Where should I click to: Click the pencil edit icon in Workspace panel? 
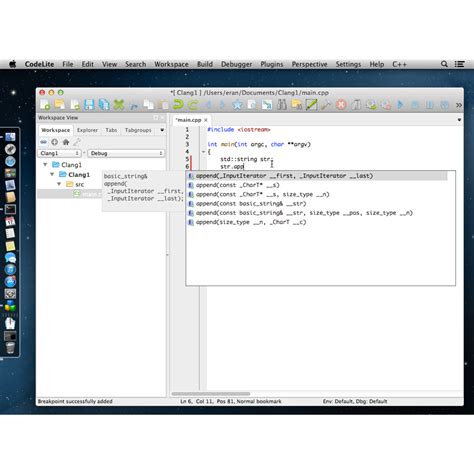point(77,142)
